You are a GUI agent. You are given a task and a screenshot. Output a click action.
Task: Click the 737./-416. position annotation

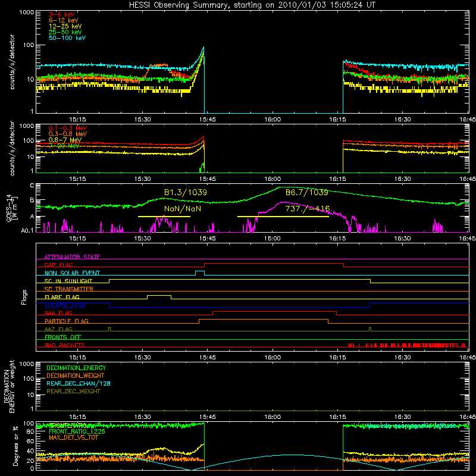[308, 209]
